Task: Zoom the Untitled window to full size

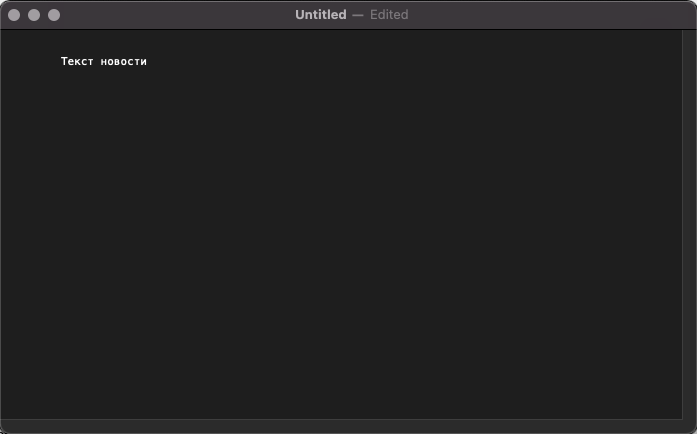Action: point(54,15)
